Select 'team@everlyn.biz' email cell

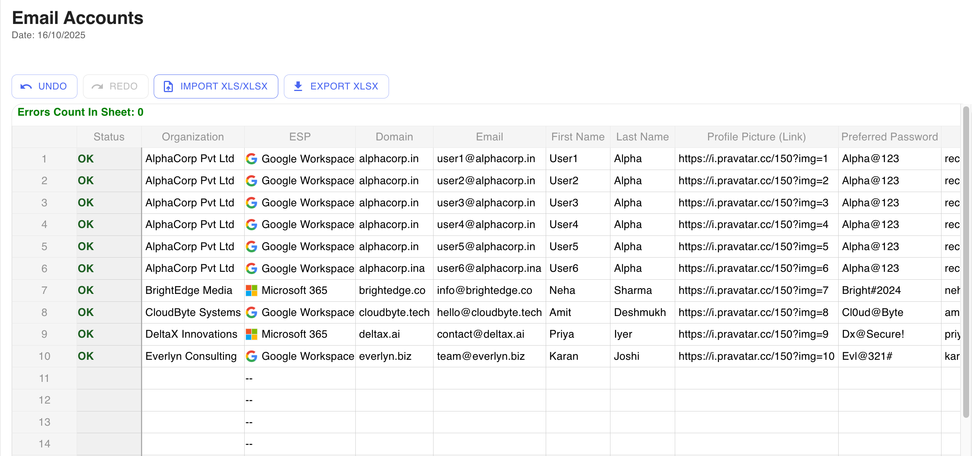[489, 356]
